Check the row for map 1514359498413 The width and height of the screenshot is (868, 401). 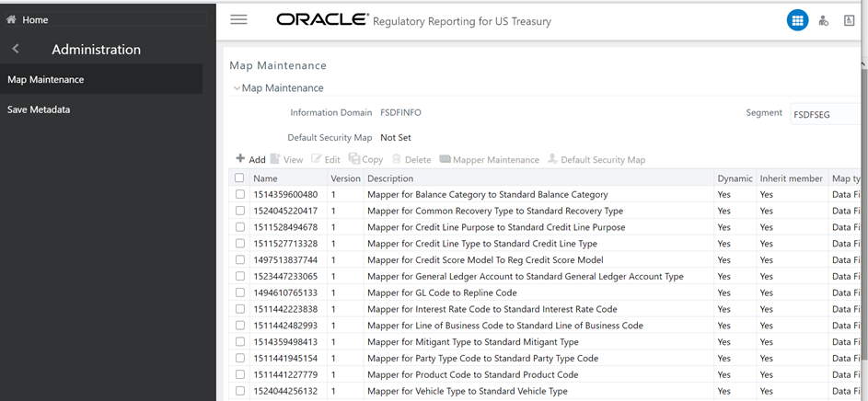pyautogui.click(x=239, y=341)
